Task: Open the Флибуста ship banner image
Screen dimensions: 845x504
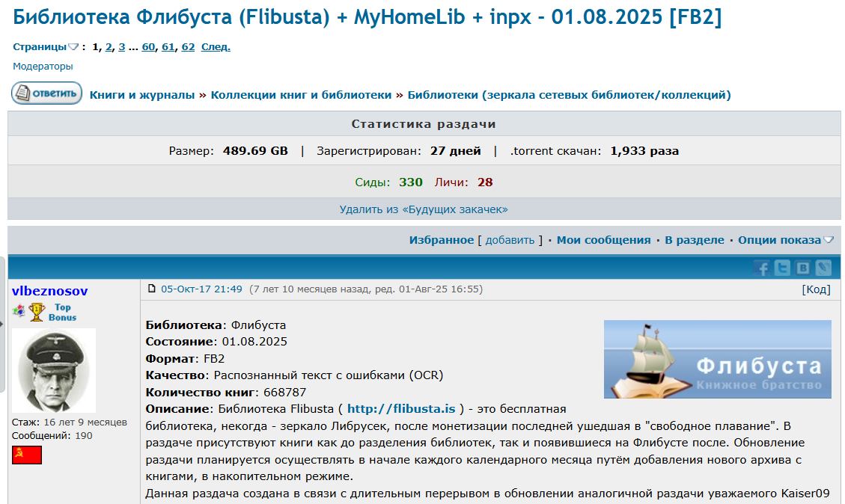Action: (x=717, y=359)
